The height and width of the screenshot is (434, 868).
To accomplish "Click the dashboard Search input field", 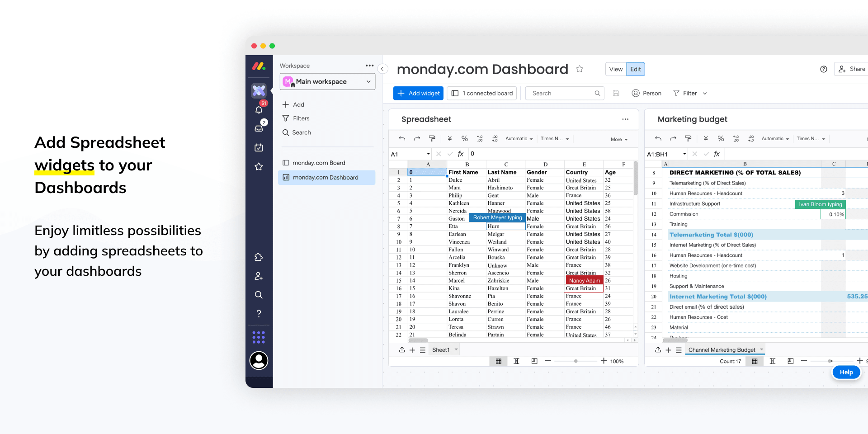I will click(565, 93).
